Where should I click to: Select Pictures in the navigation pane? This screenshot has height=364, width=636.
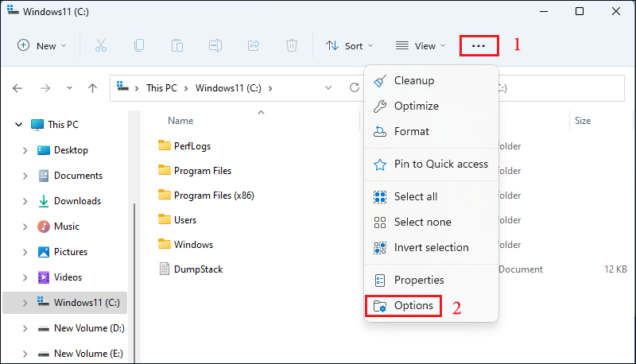coord(71,252)
